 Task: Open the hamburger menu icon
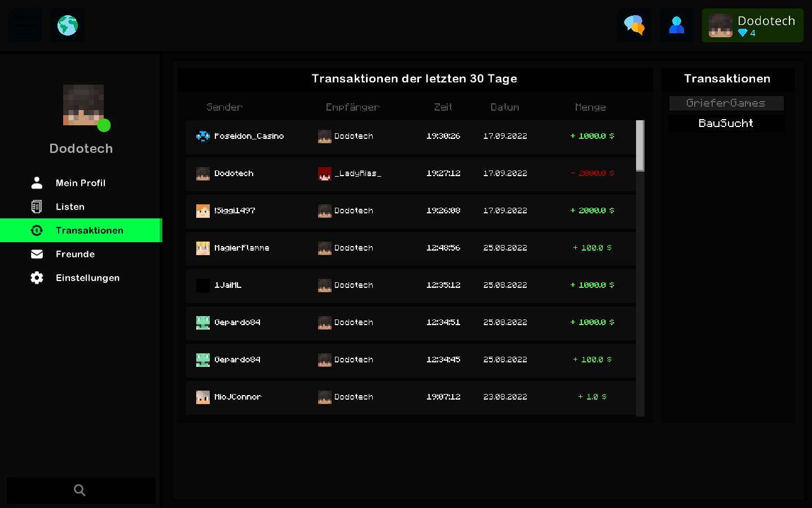point(25,25)
